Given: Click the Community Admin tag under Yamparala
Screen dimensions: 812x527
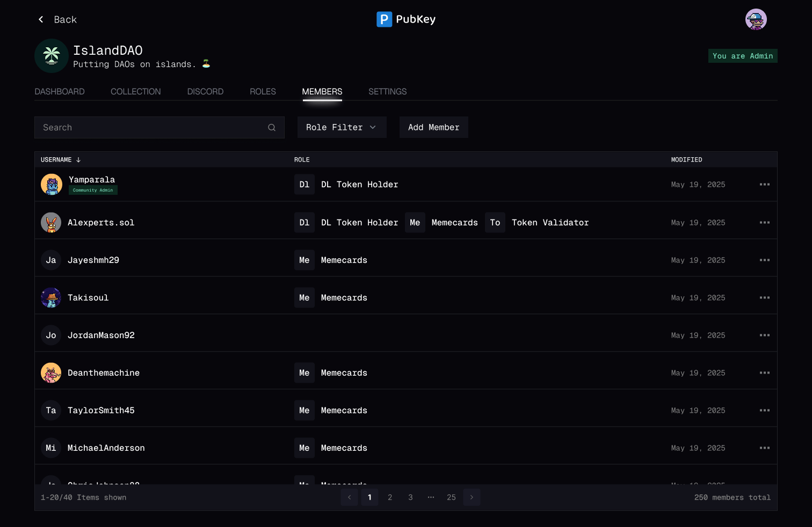Looking at the screenshot, I should pyautogui.click(x=93, y=190).
